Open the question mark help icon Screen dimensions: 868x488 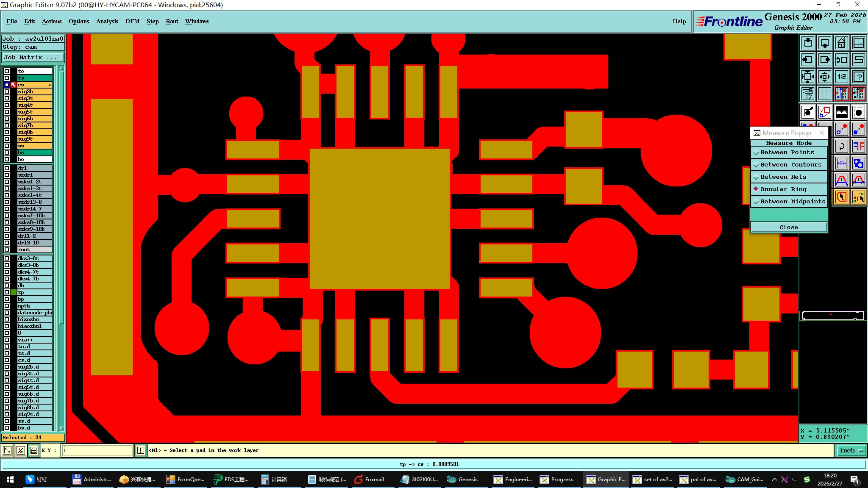858,77
